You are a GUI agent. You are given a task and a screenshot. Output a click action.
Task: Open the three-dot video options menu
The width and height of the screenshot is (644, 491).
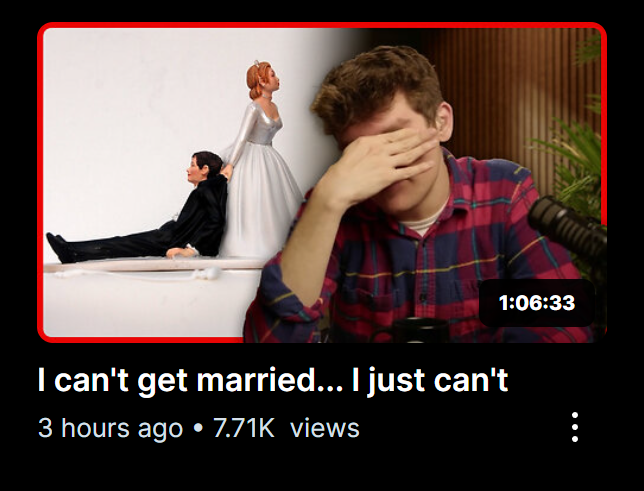[x=575, y=427]
